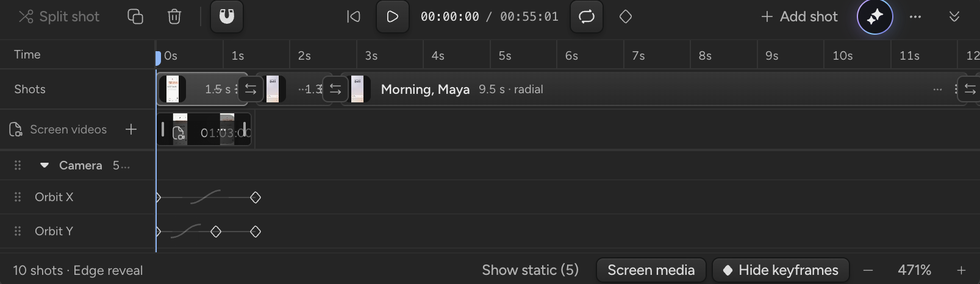Click the left trim handle of screen video clip
Screen dimensions: 980x284
click(x=163, y=129)
